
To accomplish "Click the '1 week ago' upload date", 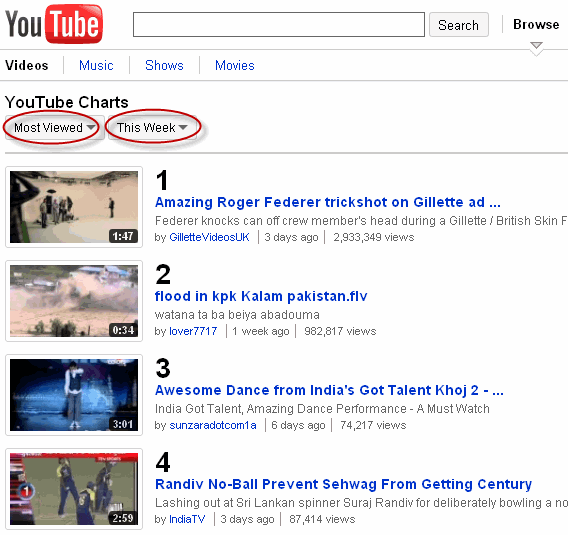I will click(261, 331).
